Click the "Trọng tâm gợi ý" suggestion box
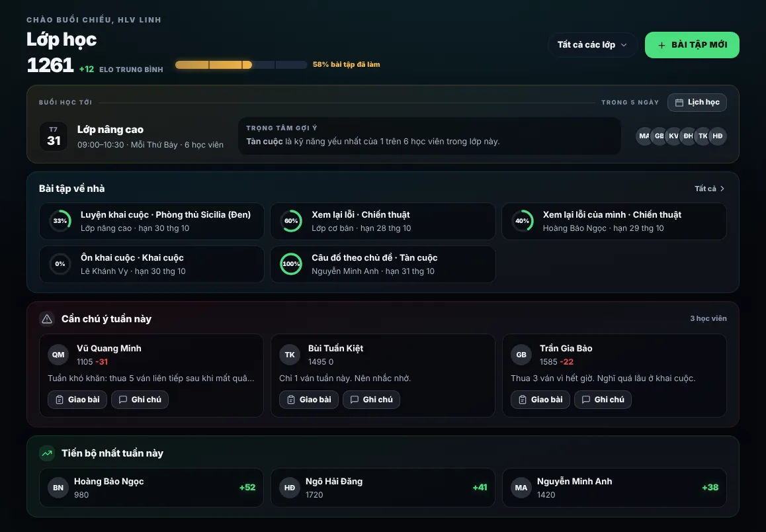Image resolution: width=766 pixels, height=532 pixels. (x=429, y=136)
